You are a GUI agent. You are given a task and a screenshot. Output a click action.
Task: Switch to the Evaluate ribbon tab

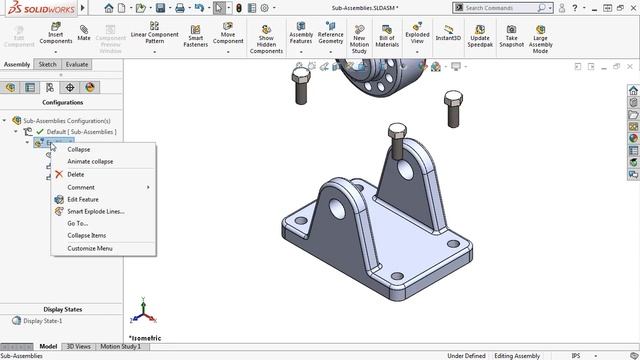tap(77, 64)
